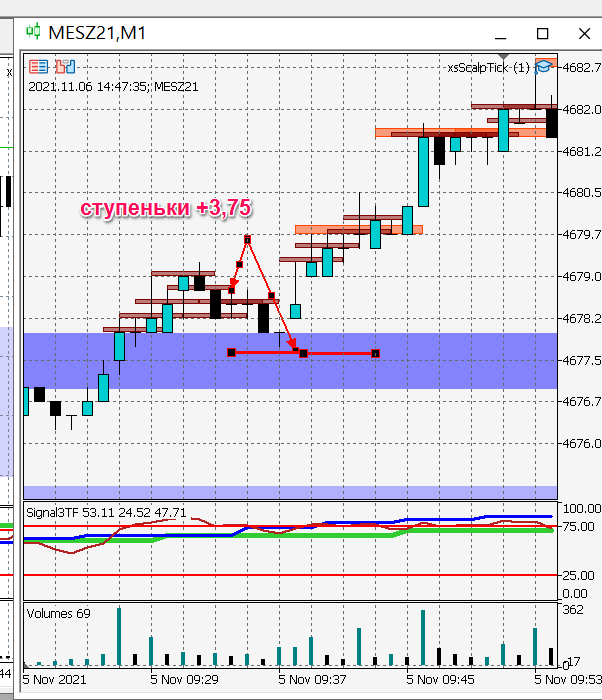The image size is (602, 700).
Task: Click the MESZ21,M1 window title
Action: click(x=97, y=33)
